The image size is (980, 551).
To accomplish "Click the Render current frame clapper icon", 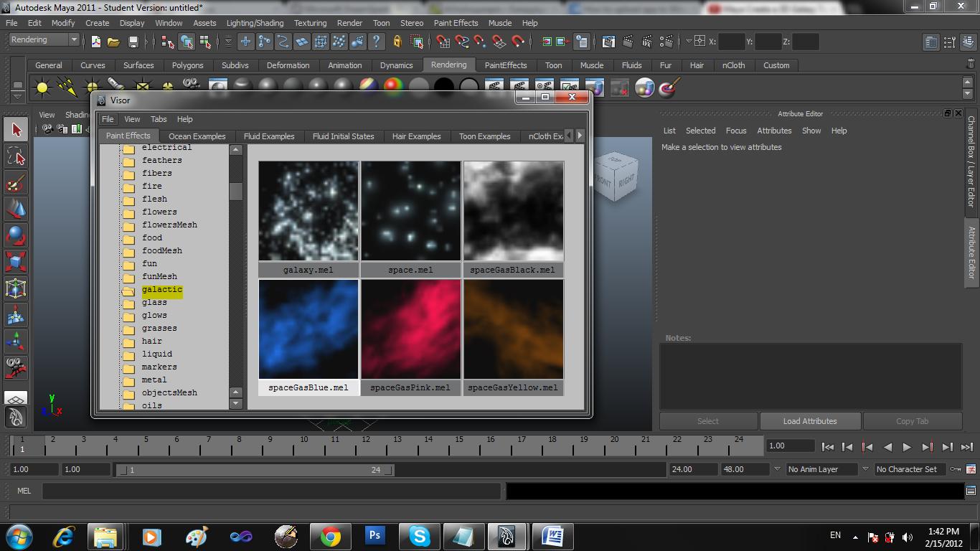I will click(628, 42).
